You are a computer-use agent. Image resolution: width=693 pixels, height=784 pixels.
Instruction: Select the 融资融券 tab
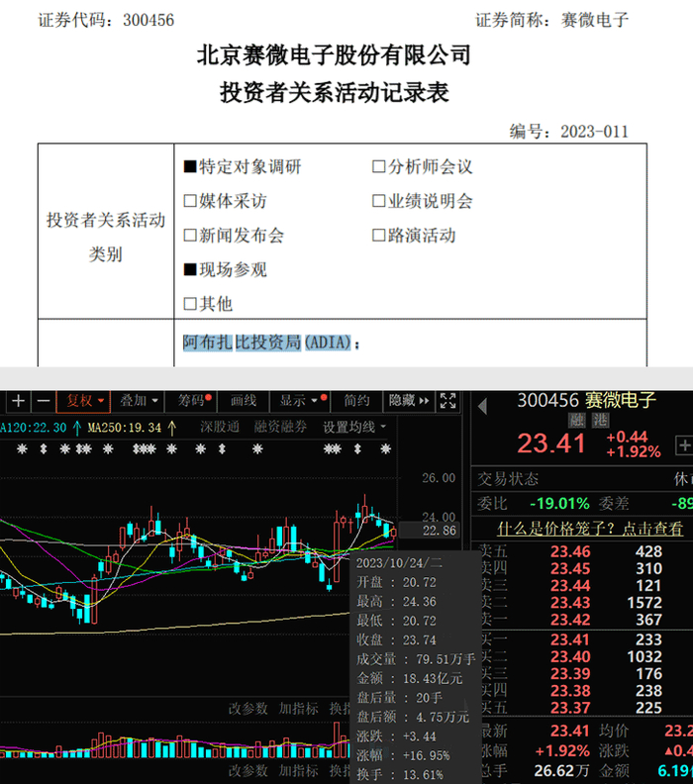(280, 427)
